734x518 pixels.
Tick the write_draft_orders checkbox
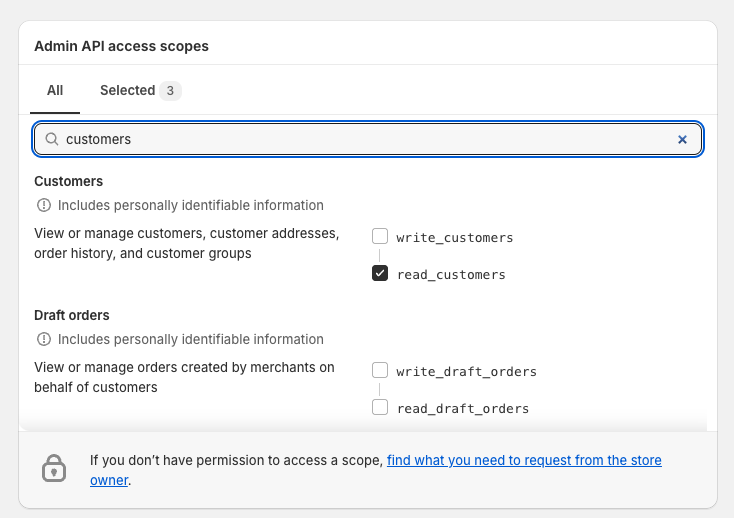(380, 371)
